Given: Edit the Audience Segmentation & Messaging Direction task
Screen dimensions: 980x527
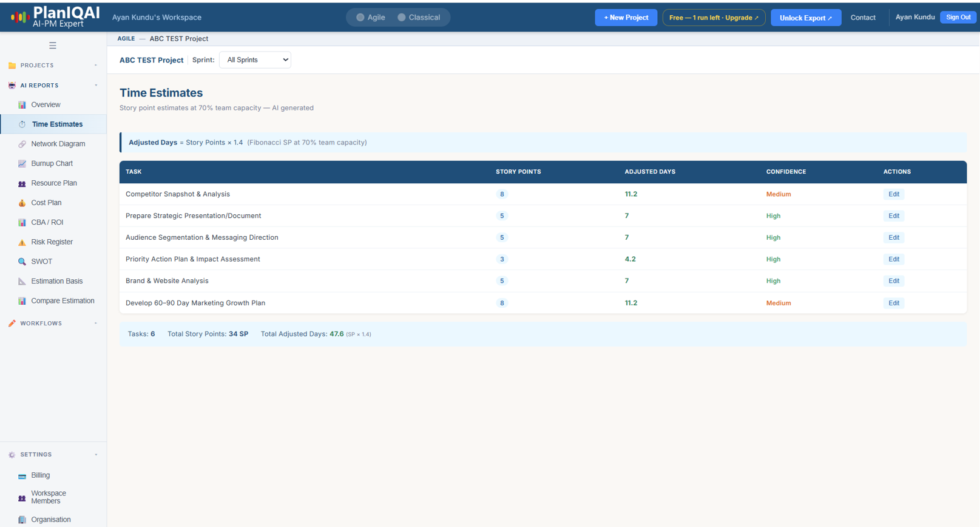Looking at the screenshot, I should pyautogui.click(x=894, y=237).
